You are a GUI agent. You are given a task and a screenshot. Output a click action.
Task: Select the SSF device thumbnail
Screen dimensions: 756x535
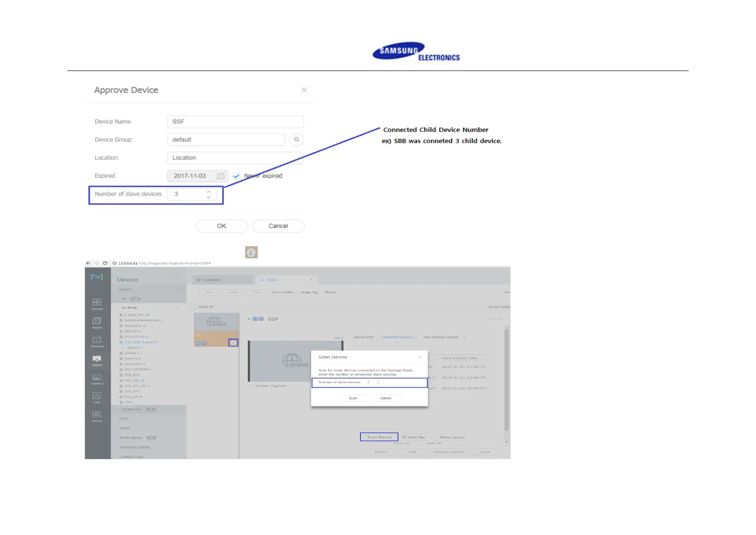[x=216, y=330]
